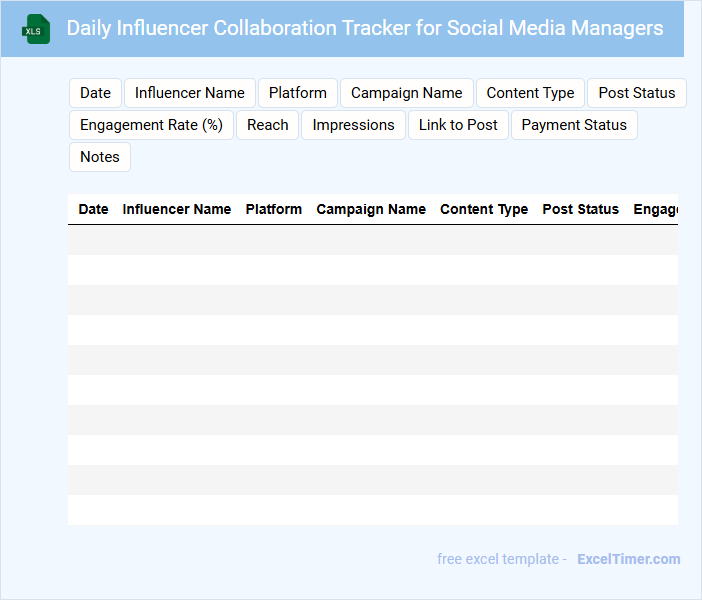This screenshot has width=702, height=600.
Task: Click the Platform column header in table
Action: click(x=273, y=209)
